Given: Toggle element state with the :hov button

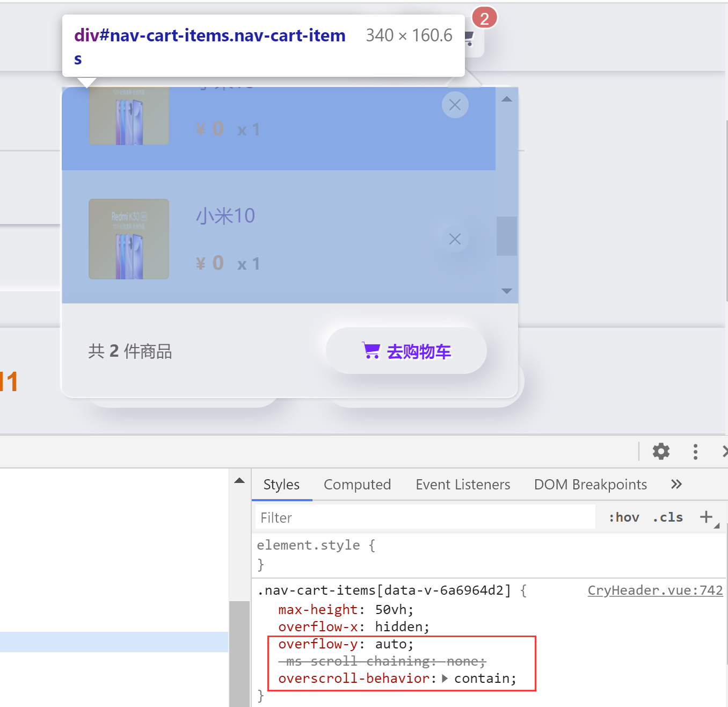Looking at the screenshot, I should pos(623,517).
